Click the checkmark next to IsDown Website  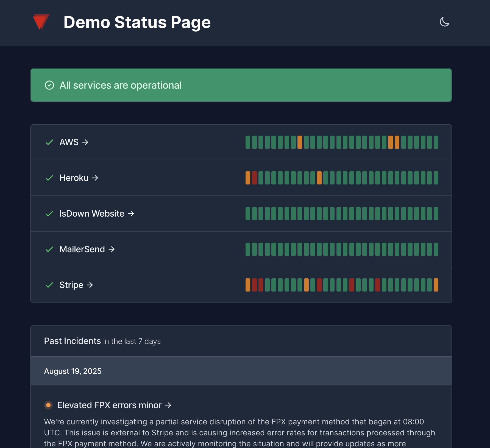[49, 214]
